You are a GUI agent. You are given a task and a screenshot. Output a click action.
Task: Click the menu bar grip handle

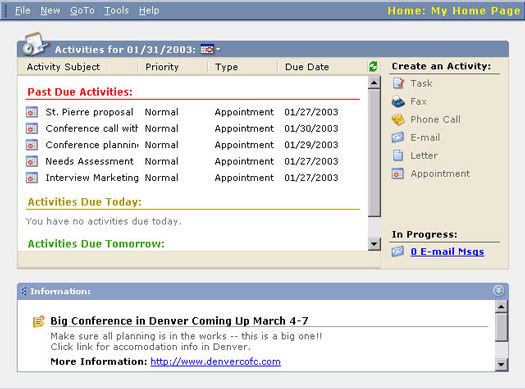[5, 11]
